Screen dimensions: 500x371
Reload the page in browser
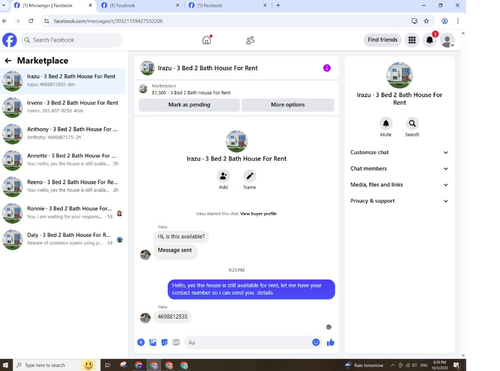pyautogui.click(x=31, y=21)
